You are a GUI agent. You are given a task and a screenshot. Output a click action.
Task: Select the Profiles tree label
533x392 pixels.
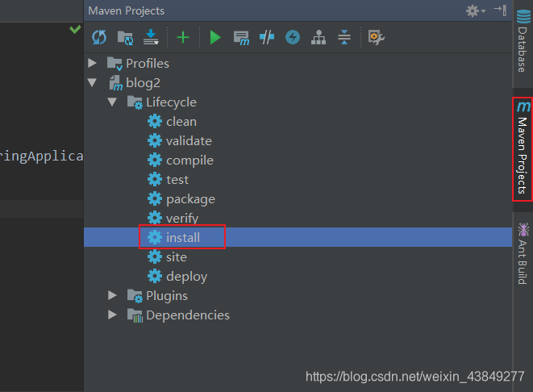pos(148,64)
